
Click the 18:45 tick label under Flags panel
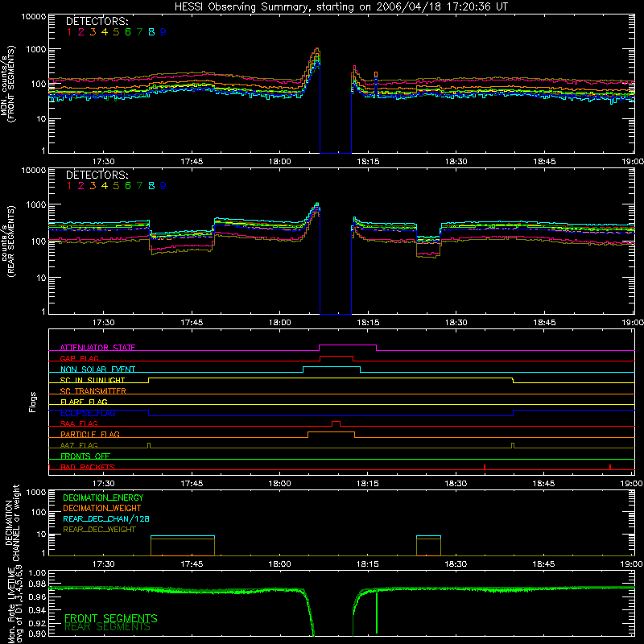tap(544, 484)
